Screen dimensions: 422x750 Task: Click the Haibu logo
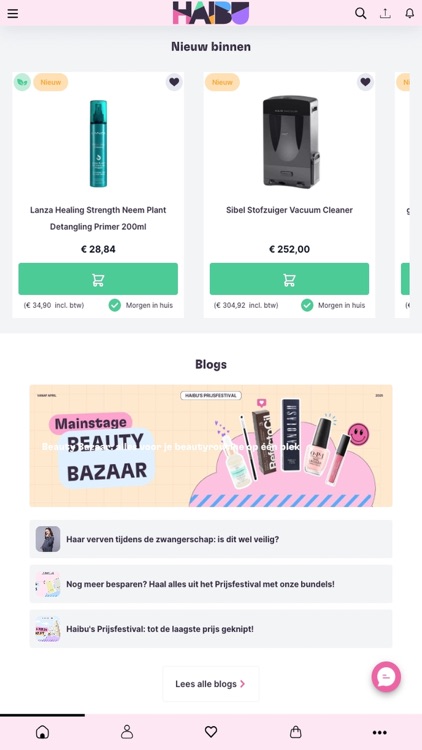pyautogui.click(x=211, y=12)
